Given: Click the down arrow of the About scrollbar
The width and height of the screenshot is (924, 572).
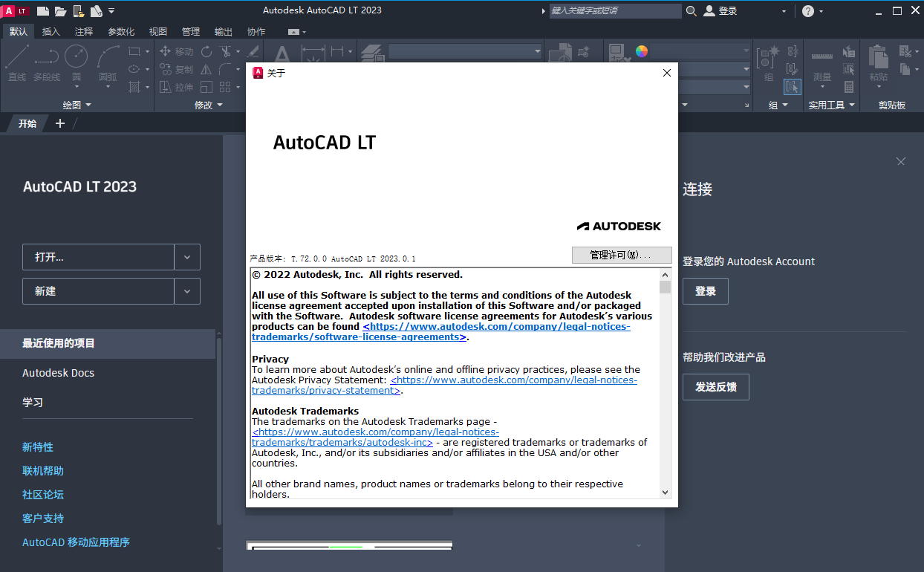Looking at the screenshot, I should [x=666, y=493].
